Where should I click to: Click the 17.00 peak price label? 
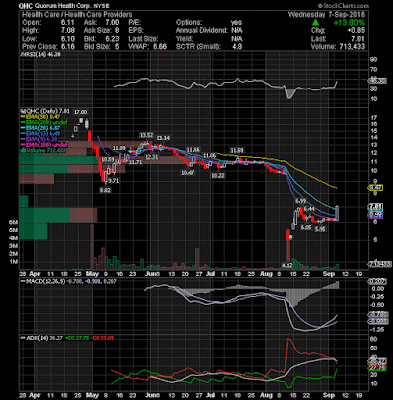point(81,112)
